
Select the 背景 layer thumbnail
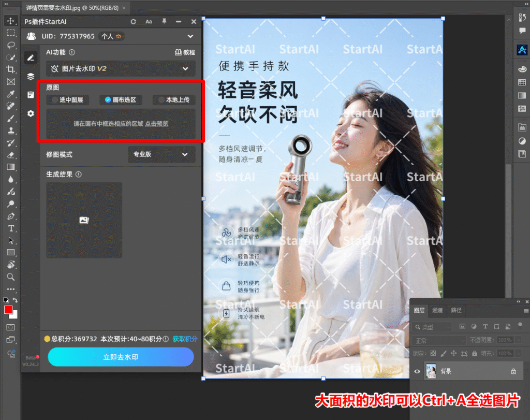click(431, 371)
